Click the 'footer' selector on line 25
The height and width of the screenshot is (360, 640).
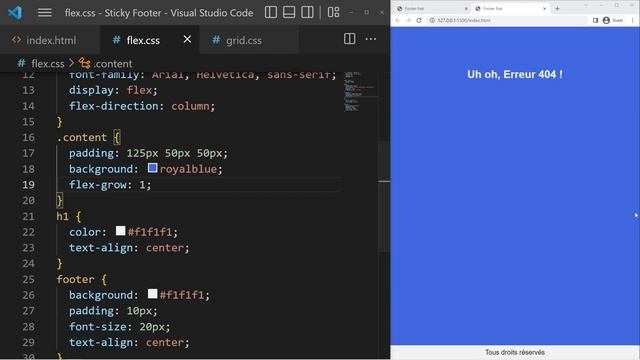(76, 280)
